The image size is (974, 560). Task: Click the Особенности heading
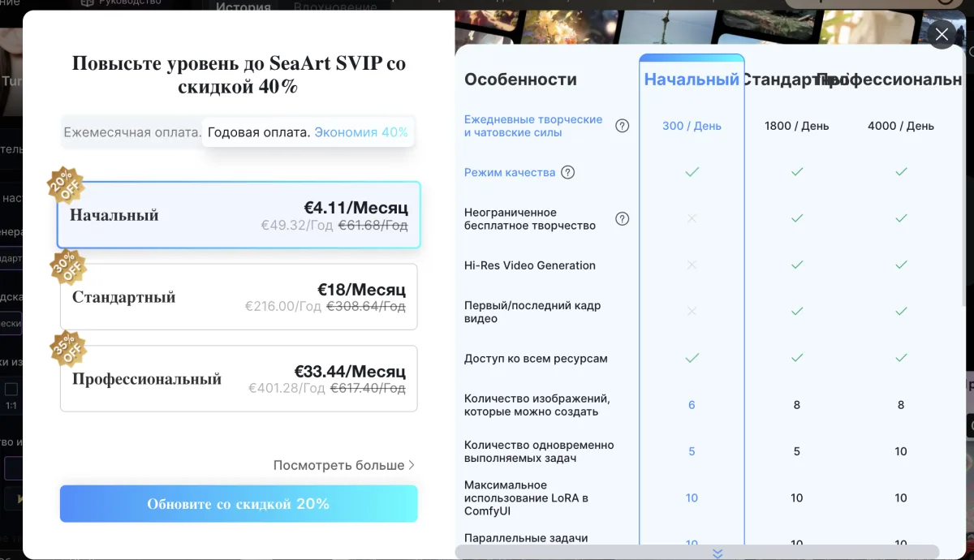click(x=520, y=80)
